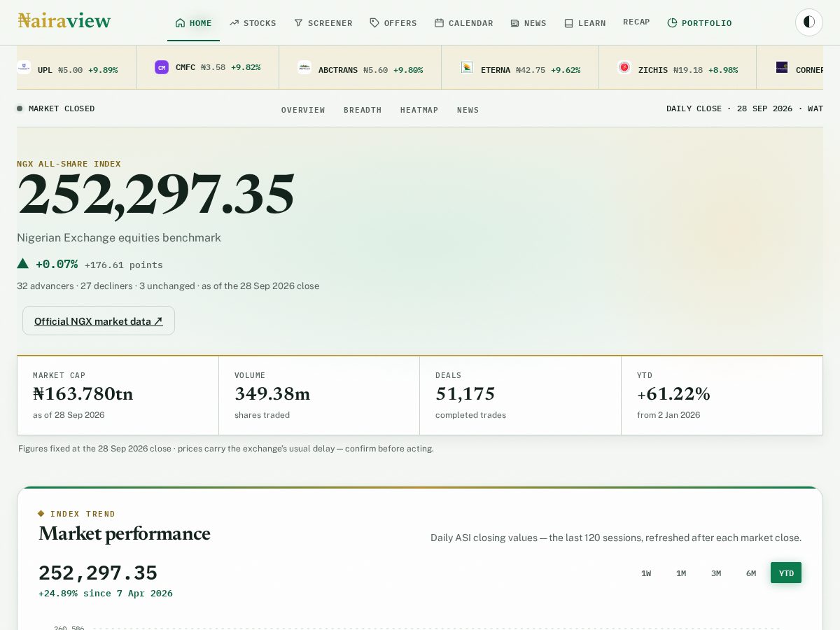Click the ETERNA +9.62% change value
The image size is (840, 630).
tap(566, 70)
